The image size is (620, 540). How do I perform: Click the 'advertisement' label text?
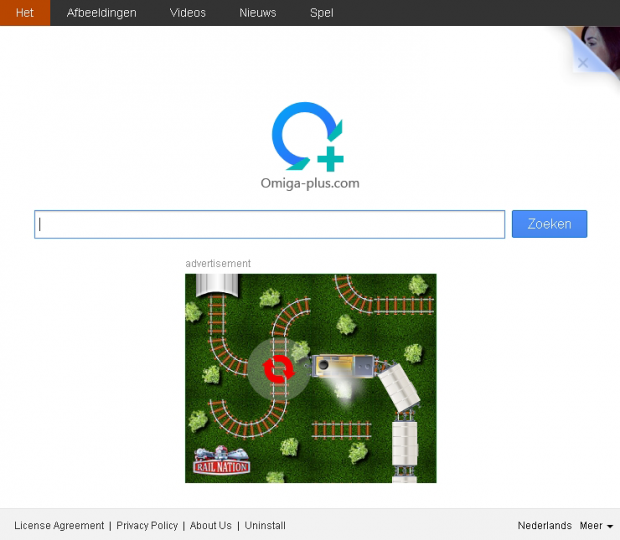pyautogui.click(x=218, y=263)
